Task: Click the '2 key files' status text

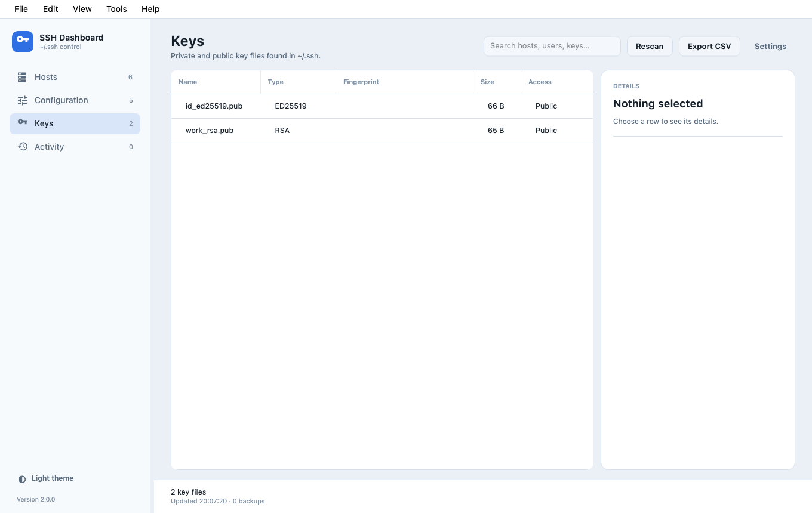Action: click(189, 492)
